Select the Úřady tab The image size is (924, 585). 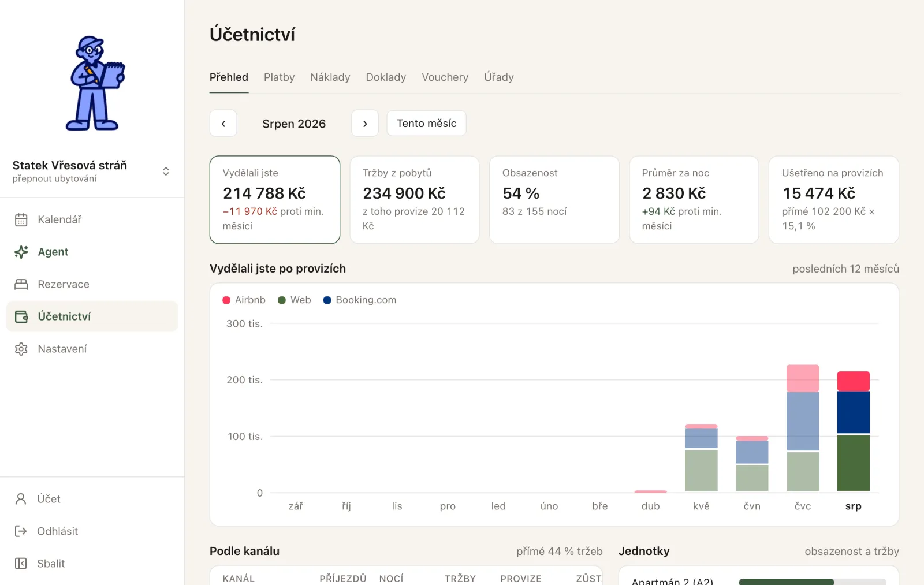tap(499, 77)
